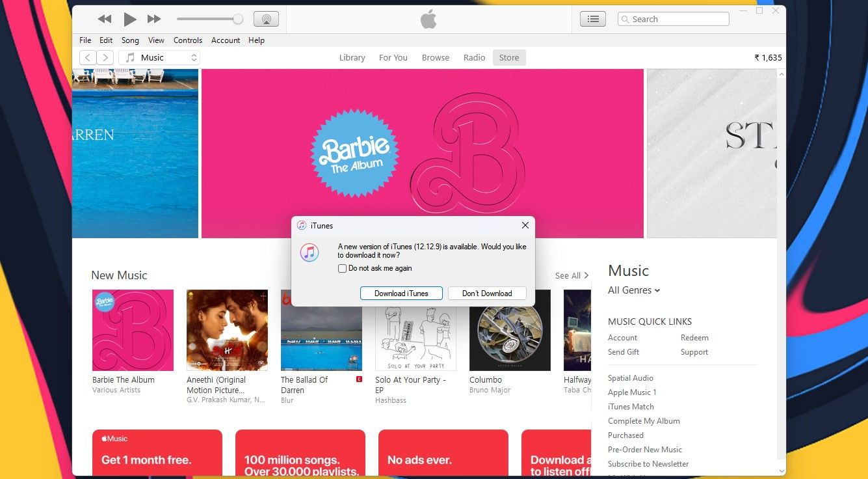Click the Apple logo in the display
The width and height of the screenshot is (868, 479).
tap(428, 20)
